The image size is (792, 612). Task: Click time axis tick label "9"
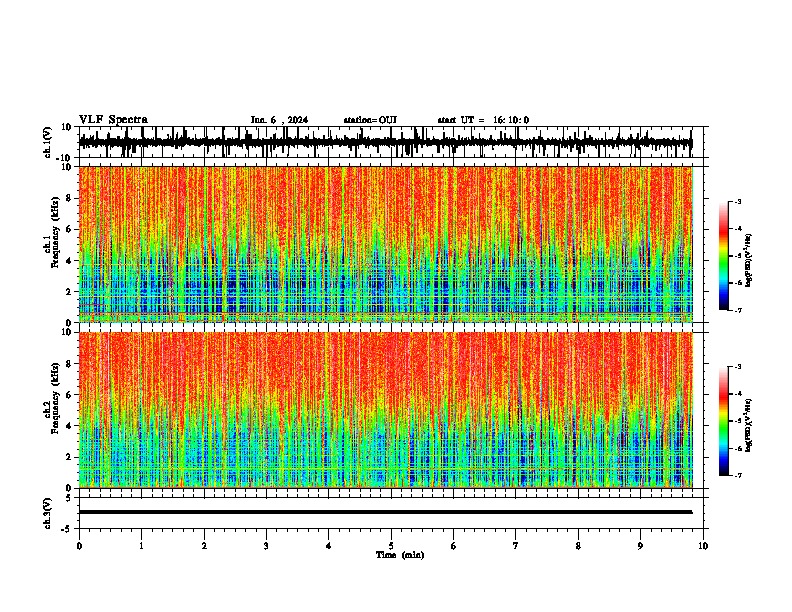tap(640, 546)
